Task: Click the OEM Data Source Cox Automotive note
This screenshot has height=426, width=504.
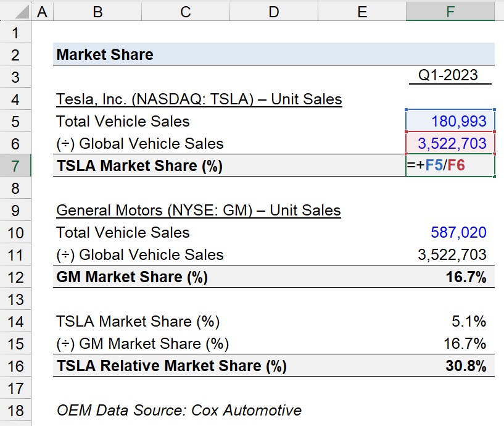Action: [x=179, y=410]
